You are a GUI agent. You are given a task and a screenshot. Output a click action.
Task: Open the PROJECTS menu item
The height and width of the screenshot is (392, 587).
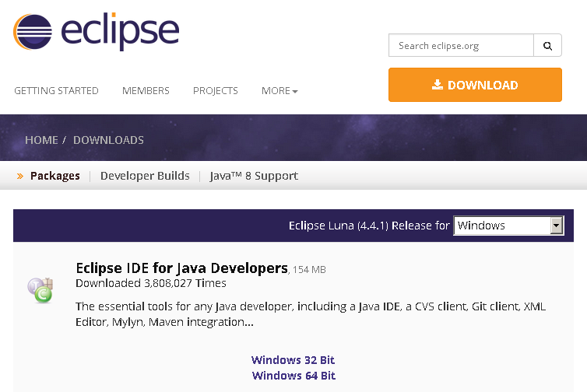coord(215,91)
